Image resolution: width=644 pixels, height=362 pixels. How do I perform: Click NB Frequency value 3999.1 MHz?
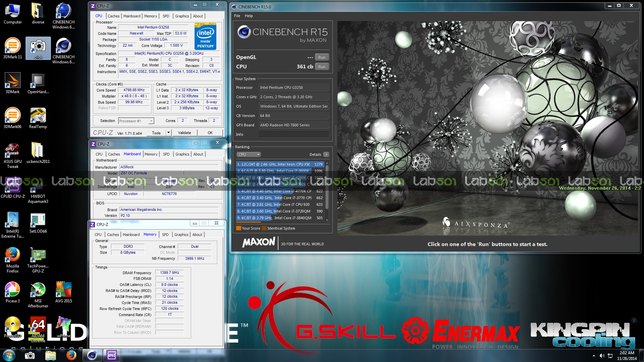coord(195,258)
